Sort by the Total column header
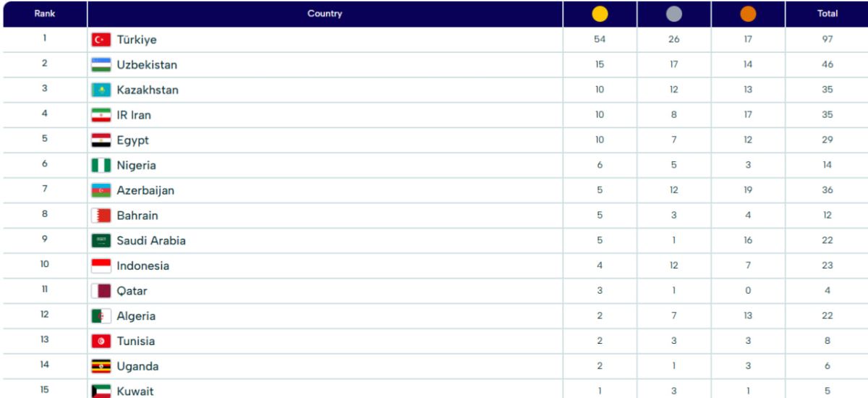 click(x=827, y=14)
